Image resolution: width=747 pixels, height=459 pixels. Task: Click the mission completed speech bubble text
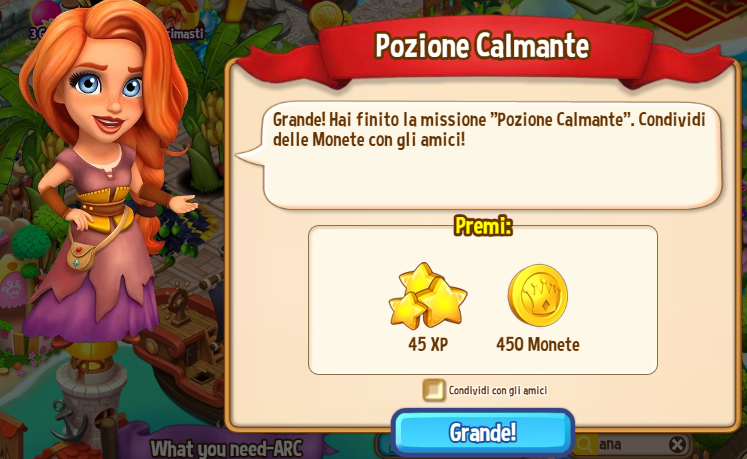click(x=489, y=129)
